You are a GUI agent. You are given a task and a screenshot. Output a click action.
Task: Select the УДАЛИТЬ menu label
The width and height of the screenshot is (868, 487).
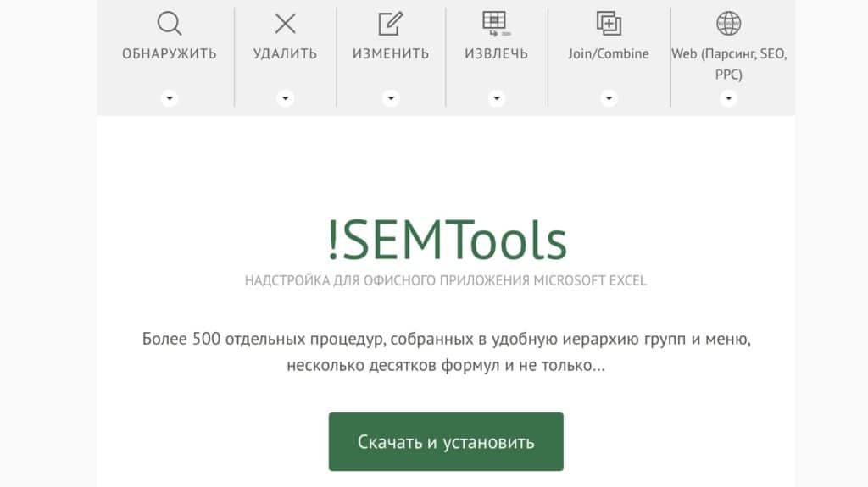(x=286, y=53)
